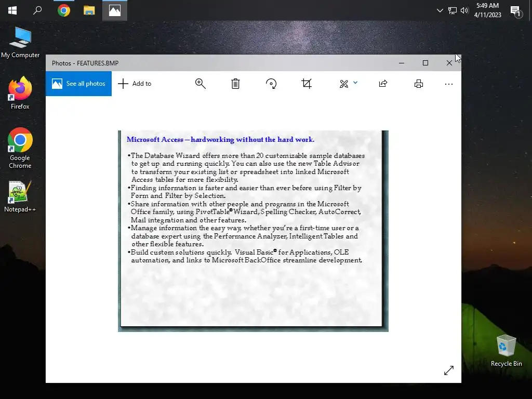Show hidden system tray icons chevron
The image size is (532, 399).
440,10
